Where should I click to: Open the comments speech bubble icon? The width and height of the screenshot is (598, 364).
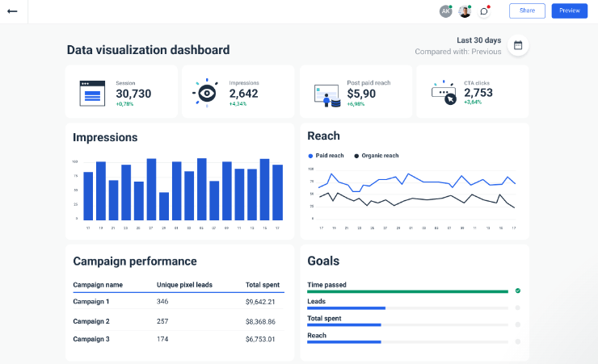(484, 11)
